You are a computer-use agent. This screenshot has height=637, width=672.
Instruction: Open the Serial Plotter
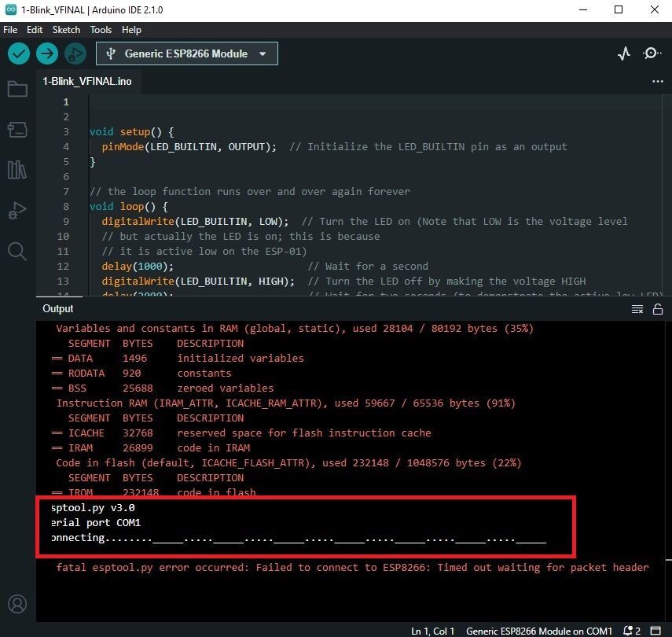click(x=624, y=53)
